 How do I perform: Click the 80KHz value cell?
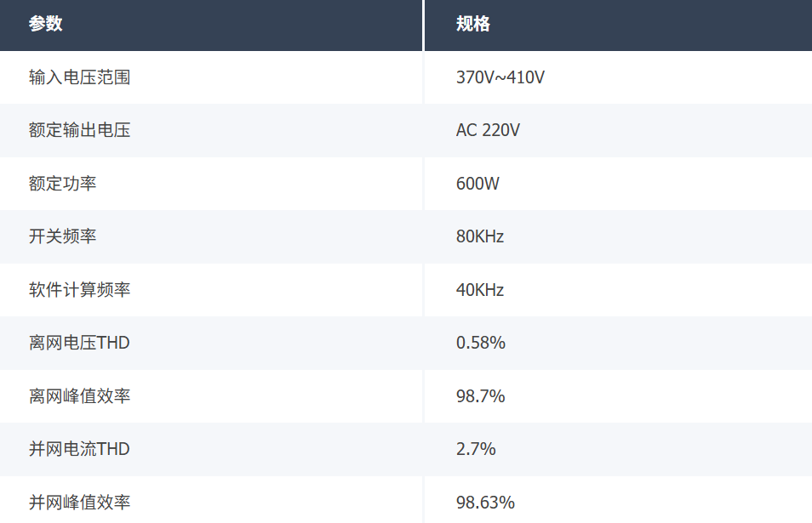480,236
